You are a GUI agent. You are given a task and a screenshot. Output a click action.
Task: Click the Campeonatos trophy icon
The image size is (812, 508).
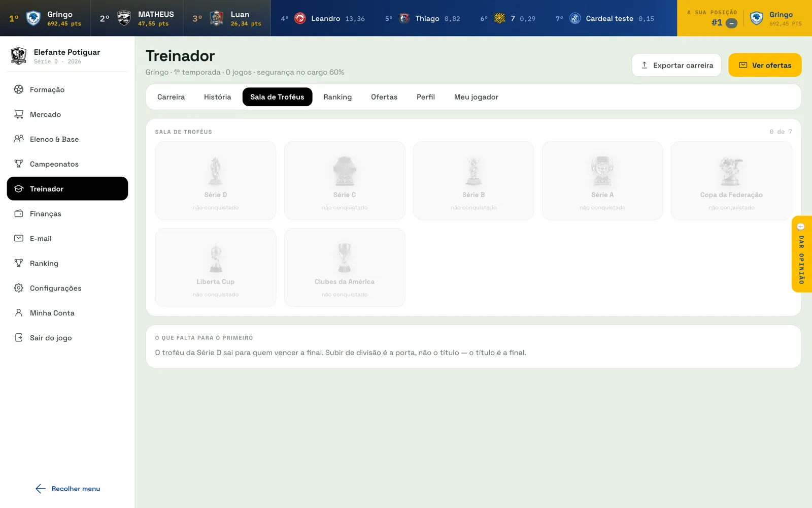pyautogui.click(x=19, y=164)
